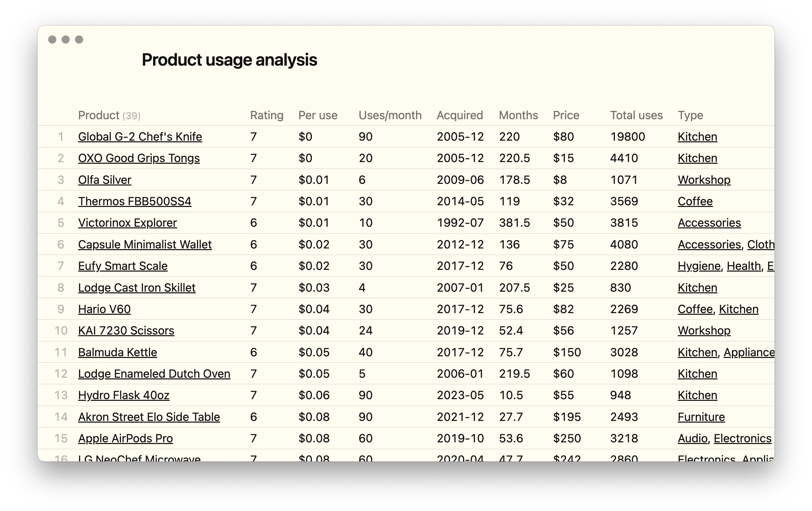Click Health type in Eufy Smart Scale row
Screen dimensions: 812x511
pos(744,266)
